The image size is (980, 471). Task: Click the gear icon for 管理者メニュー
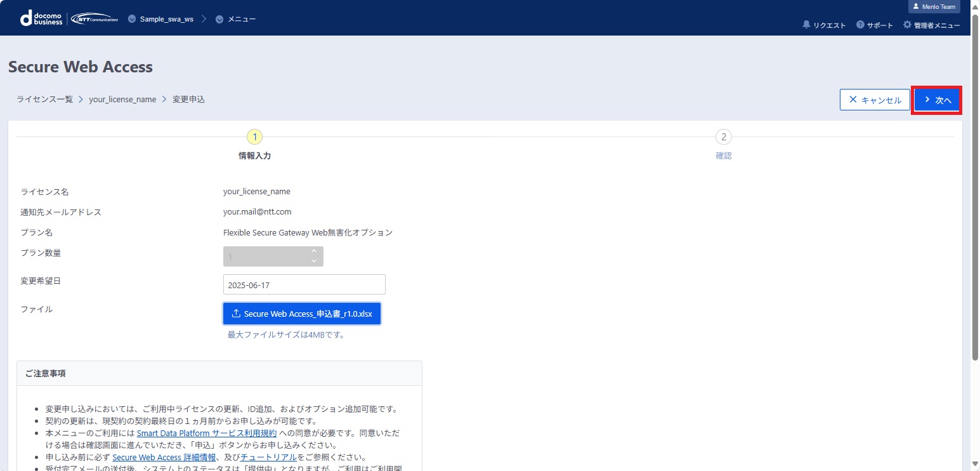(907, 25)
